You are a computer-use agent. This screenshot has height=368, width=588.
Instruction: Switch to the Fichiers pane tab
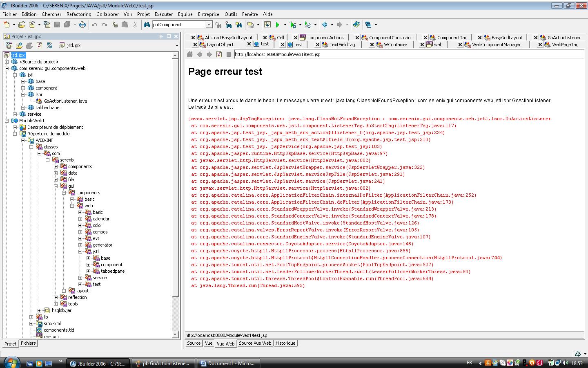pyautogui.click(x=28, y=343)
